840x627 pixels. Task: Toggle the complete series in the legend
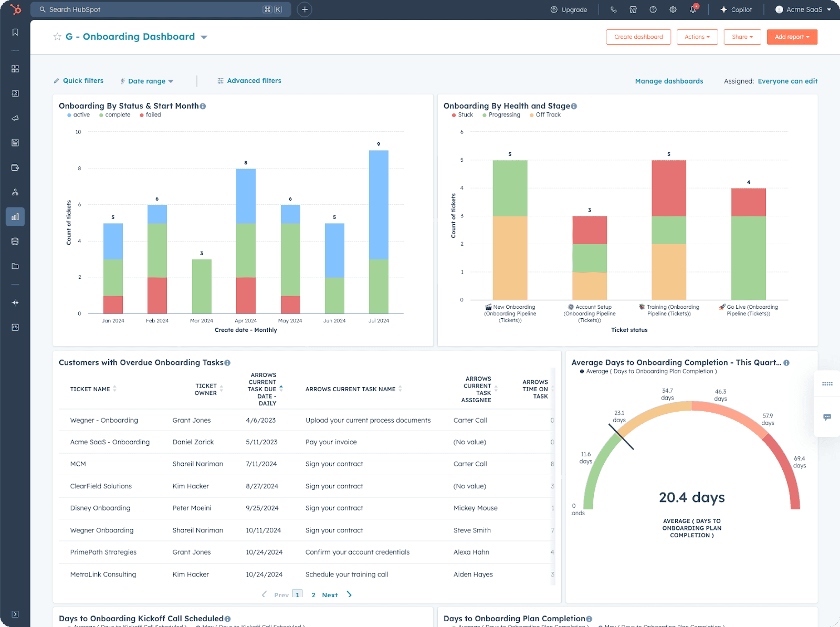114,115
